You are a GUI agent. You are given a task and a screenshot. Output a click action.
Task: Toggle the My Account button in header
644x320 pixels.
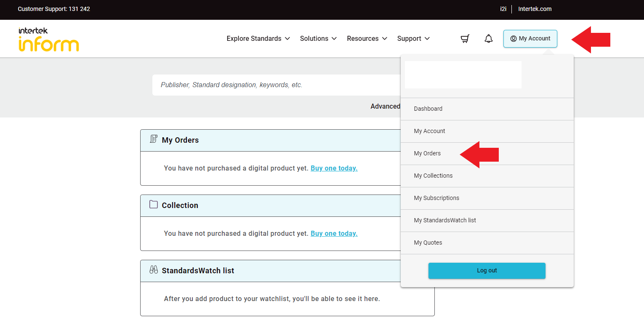(530, 39)
